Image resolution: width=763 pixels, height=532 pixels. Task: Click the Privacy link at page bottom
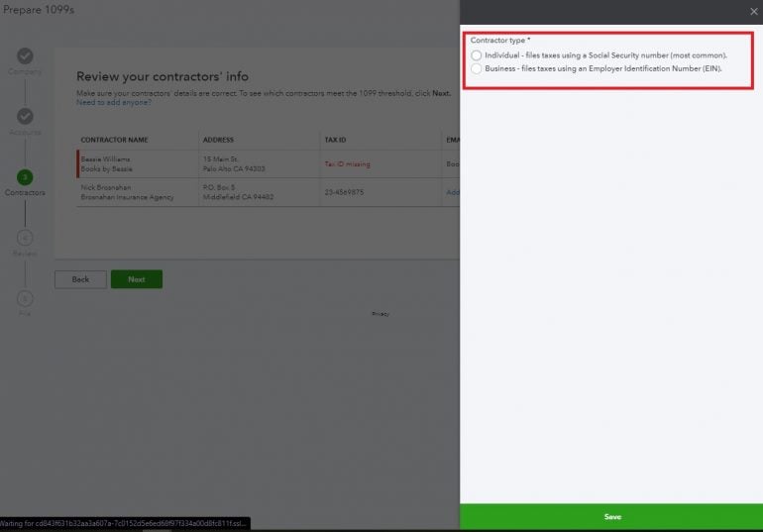pyautogui.click(x=381, y=313)
